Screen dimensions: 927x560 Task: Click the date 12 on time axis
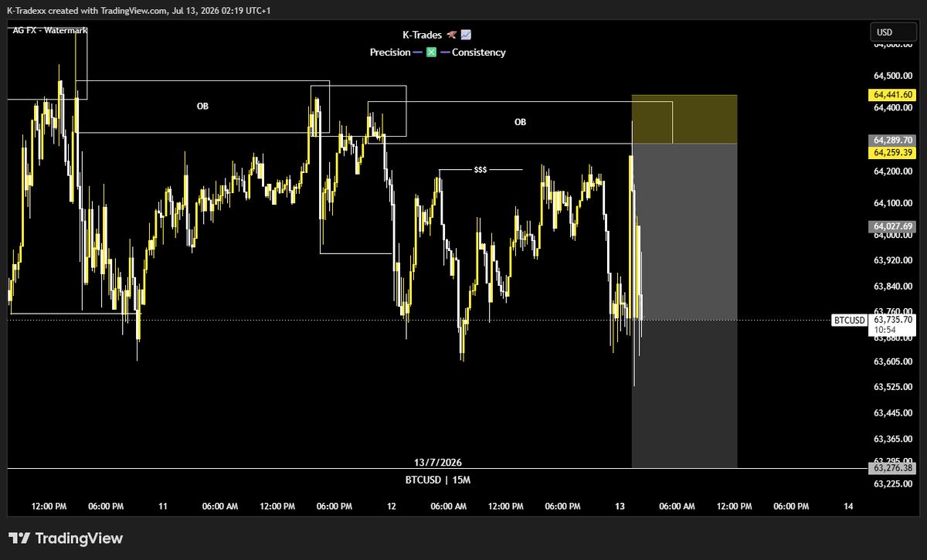[392, 507]
